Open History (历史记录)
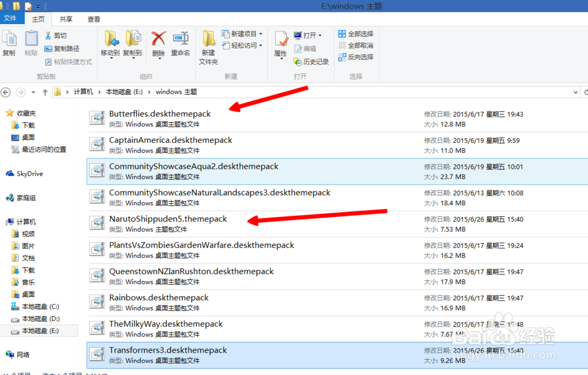The width and height of the screenshot is (588, 375). (x=311, y=62)
